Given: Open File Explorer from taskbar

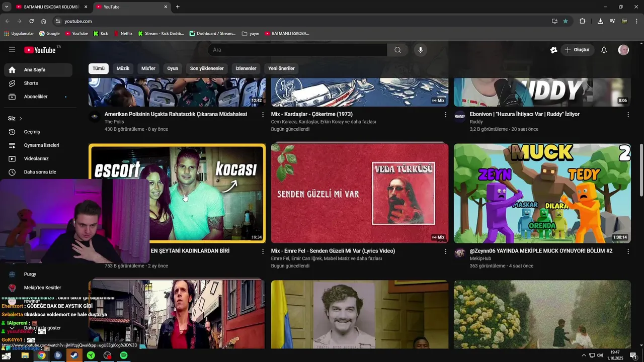Looking at the screenshot, I should click(25, 355).
